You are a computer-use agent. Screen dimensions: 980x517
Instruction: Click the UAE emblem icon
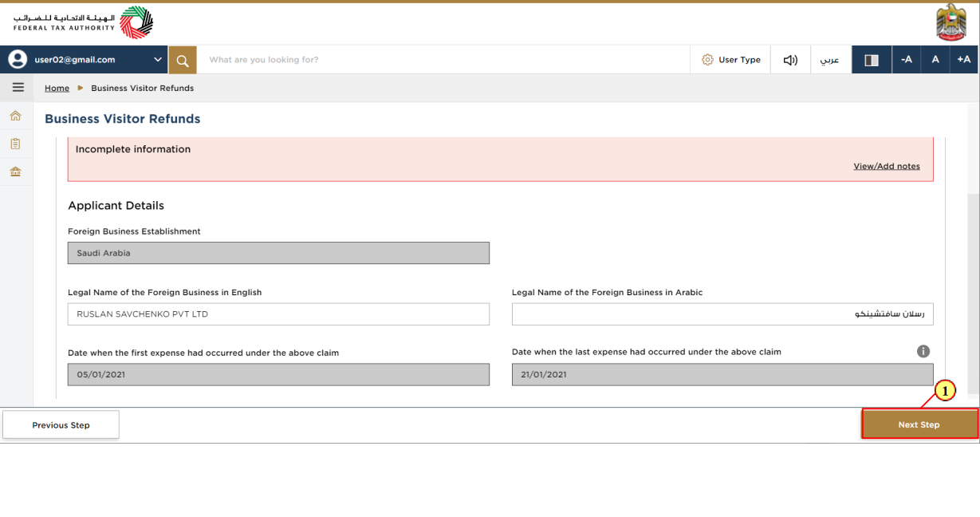tap(950, 24)
